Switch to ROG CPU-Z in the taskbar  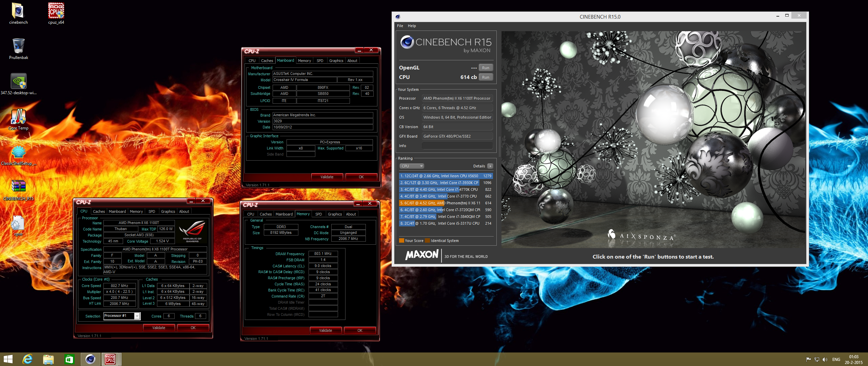coord(110,359)
